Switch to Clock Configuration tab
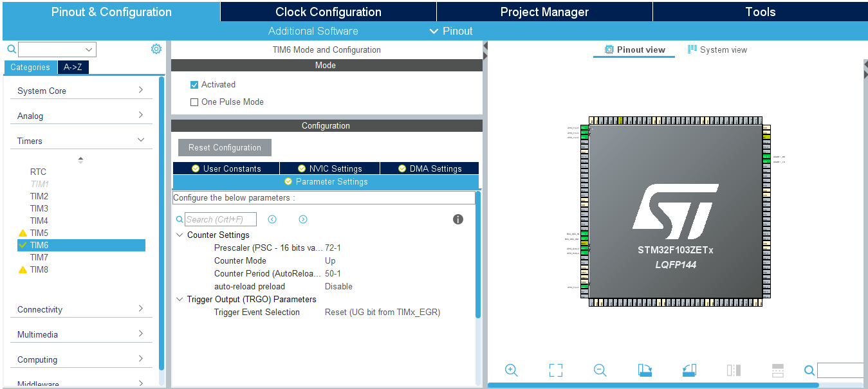868x389 pixels. pyautogui.click(x=328, y=12)
